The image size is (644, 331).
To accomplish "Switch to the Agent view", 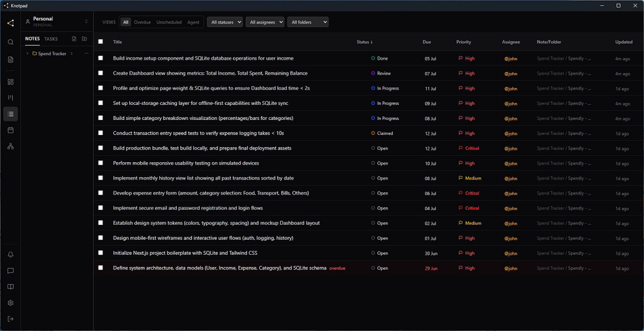I will pos(193,22).
